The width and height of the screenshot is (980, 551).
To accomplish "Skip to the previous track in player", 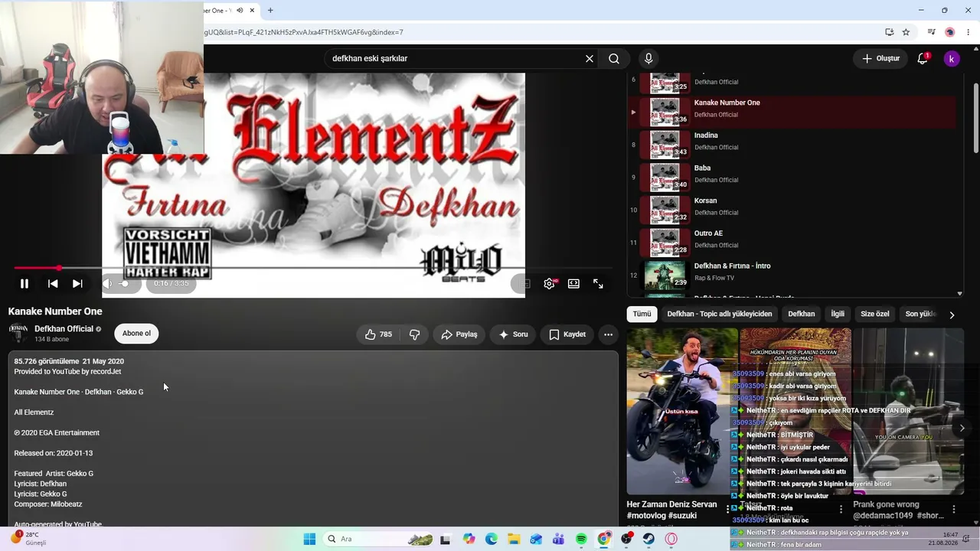I will click(53, 284).
